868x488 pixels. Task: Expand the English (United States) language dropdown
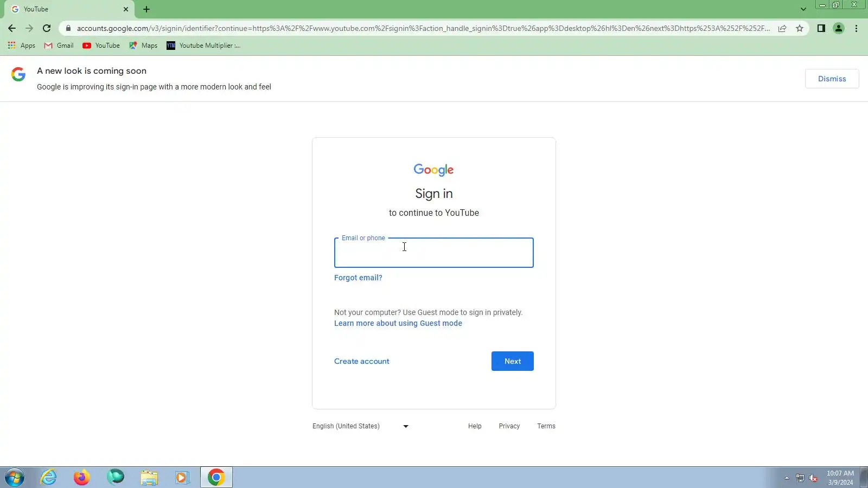coord(361,426)
